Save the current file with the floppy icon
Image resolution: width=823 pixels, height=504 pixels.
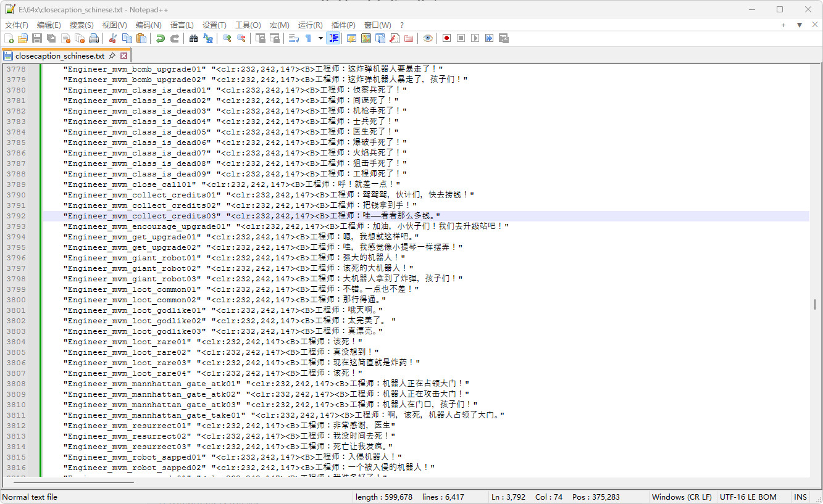(37, 38)
